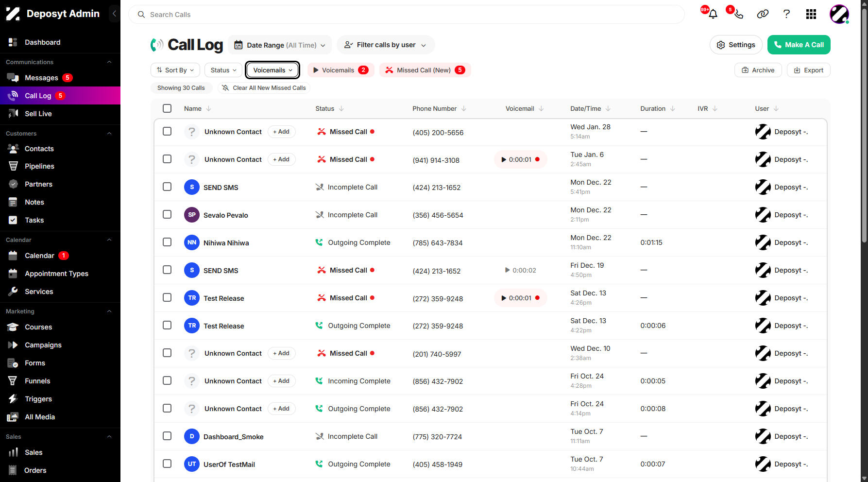Select the Dashboard_Smoke row checkbox
Screen dimensions: 868x482
pyautogui.click(x=167, y=436)
